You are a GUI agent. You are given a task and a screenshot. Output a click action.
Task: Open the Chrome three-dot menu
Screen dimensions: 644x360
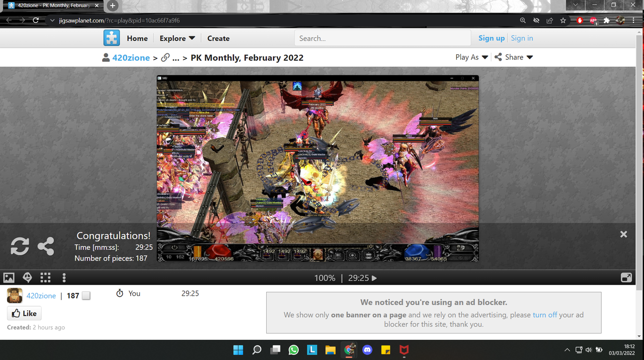[x=634, y=21]
